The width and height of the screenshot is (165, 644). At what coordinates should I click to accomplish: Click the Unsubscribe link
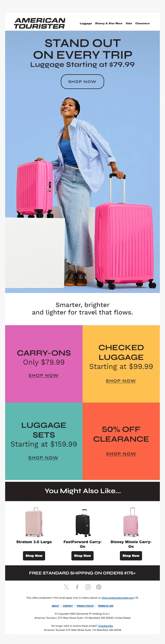tap(105, 626)
